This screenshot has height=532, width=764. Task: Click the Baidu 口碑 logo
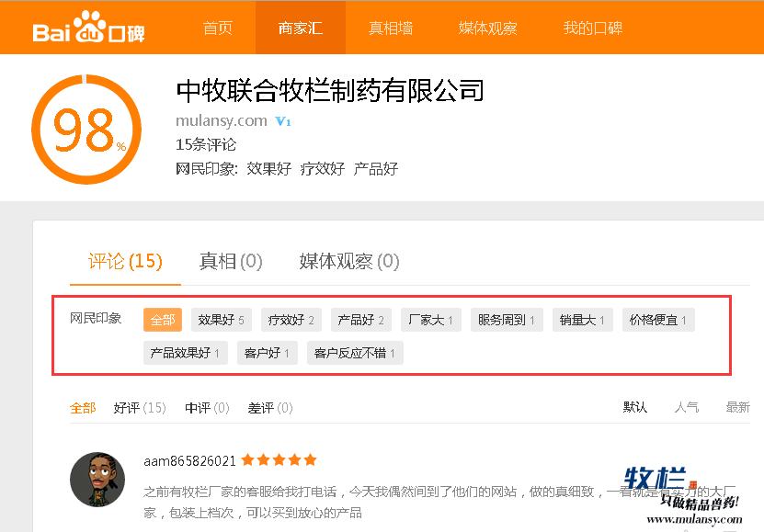(x=88, y=28)
